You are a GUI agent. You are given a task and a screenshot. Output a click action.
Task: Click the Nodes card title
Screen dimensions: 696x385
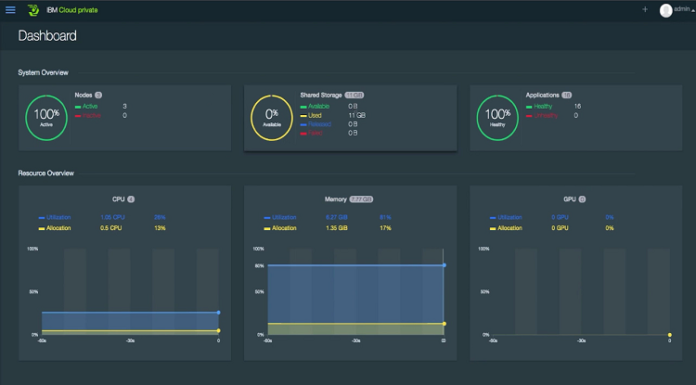pos(83,95)
